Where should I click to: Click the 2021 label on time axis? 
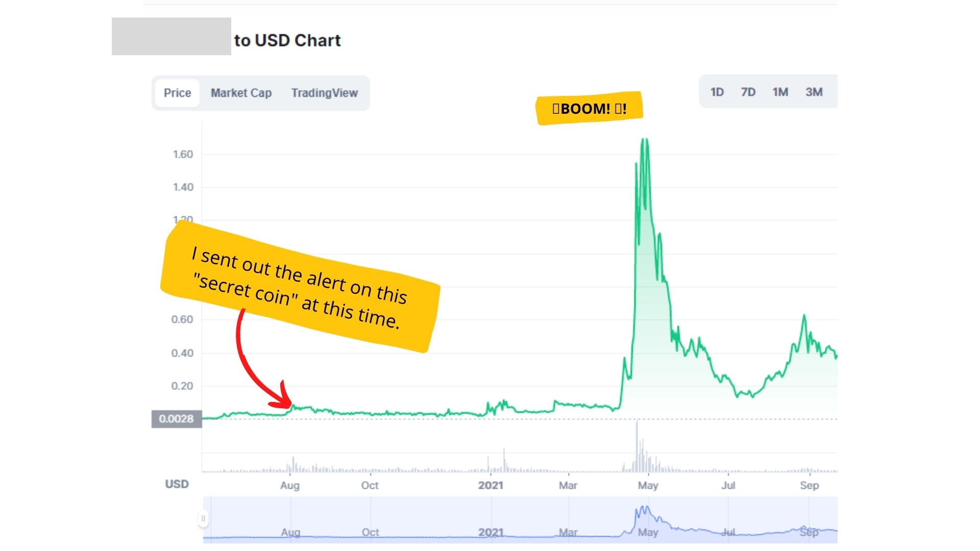[x=491, y=485]
